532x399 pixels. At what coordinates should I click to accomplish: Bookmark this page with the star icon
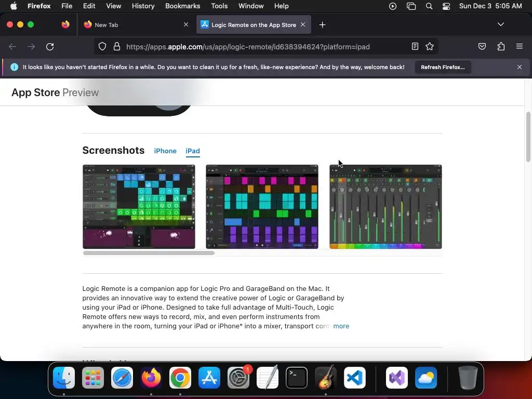coord(430,46)
